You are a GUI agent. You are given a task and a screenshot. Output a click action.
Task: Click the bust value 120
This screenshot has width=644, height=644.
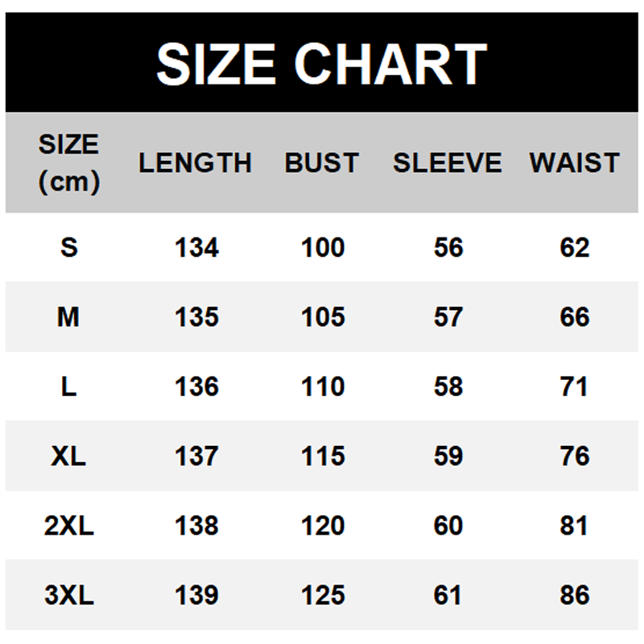pos(323,526)
